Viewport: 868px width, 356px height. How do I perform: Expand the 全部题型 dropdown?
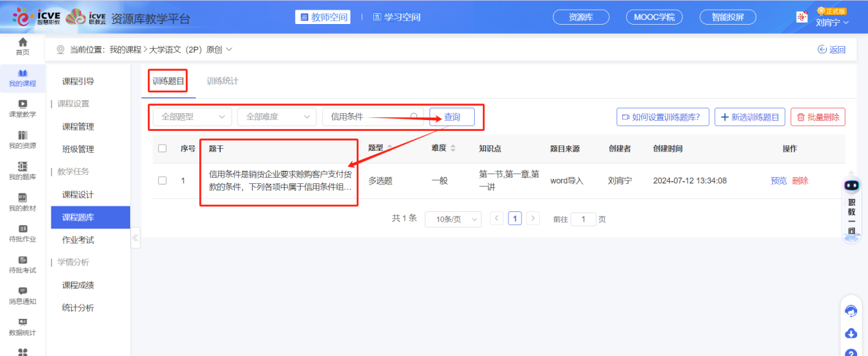coord(192,117)
